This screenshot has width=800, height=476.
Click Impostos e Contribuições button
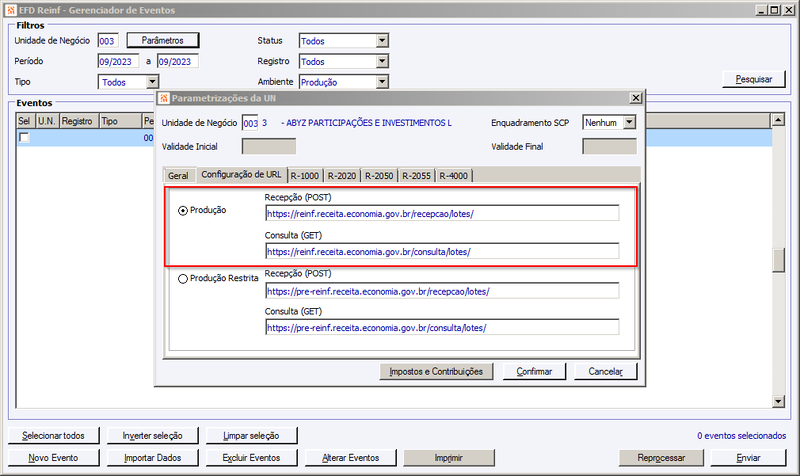click(436, 371)
